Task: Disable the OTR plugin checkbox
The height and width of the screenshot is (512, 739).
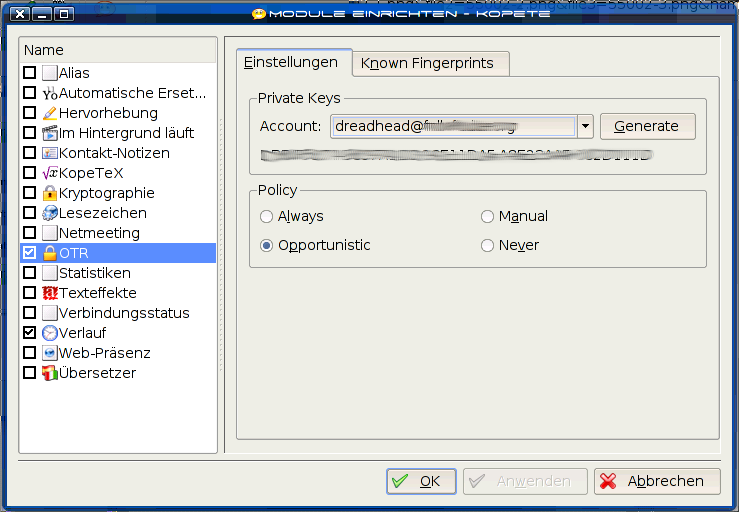Action: click(x=29, y=253)
